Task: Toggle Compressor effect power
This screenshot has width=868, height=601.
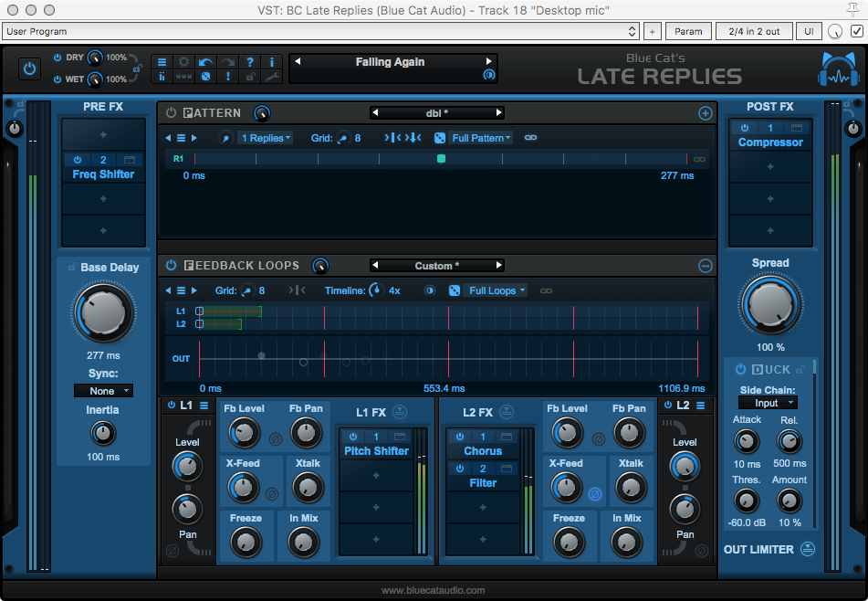Action: 745,128
